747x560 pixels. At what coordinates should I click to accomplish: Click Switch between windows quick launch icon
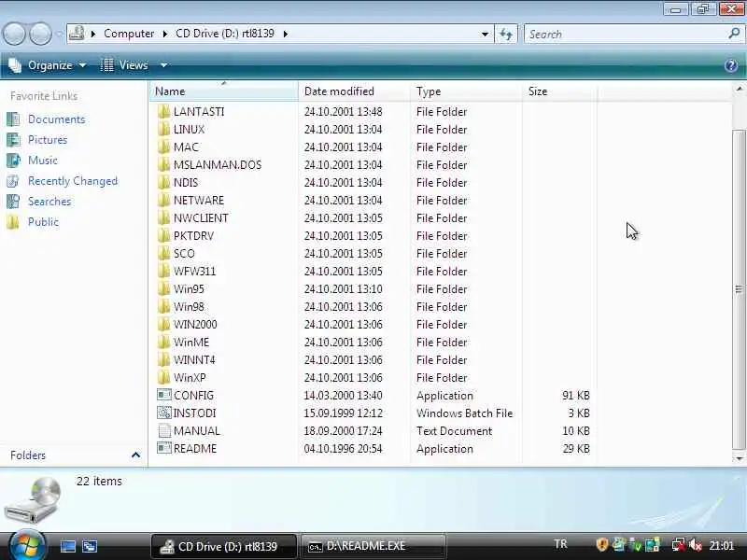click(90, 546)
